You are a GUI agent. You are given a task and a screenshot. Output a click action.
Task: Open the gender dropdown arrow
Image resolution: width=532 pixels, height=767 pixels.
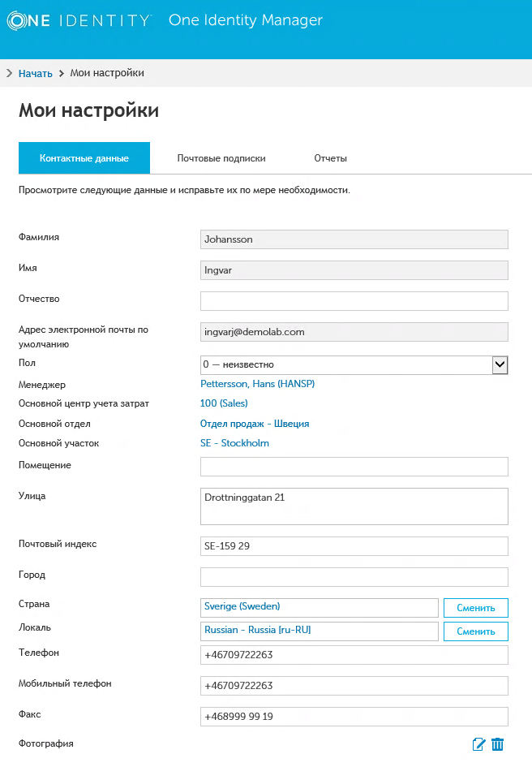click(500, 365)
